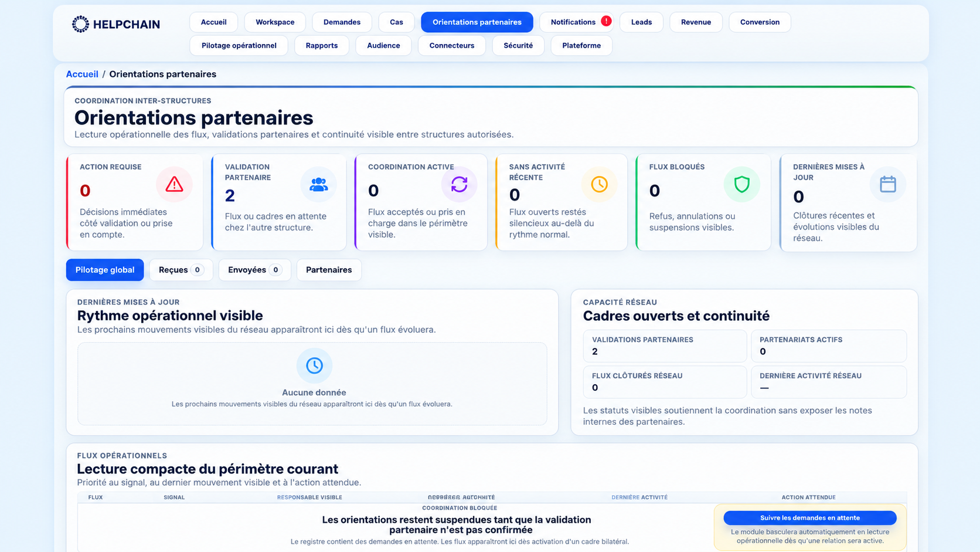Open the Workspace navigation tab
Screen dimensions: 980x552
tap(275, 22)
